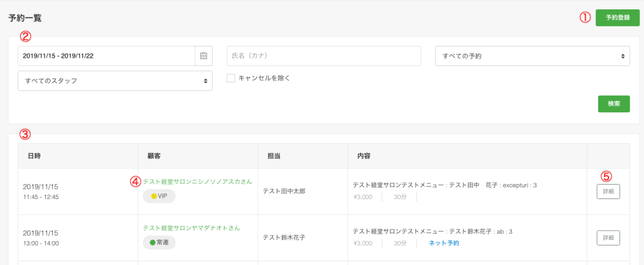This screenshot has width=644, height=265.
Task: Click the 内容 column header
Action: tap(364, 156)
